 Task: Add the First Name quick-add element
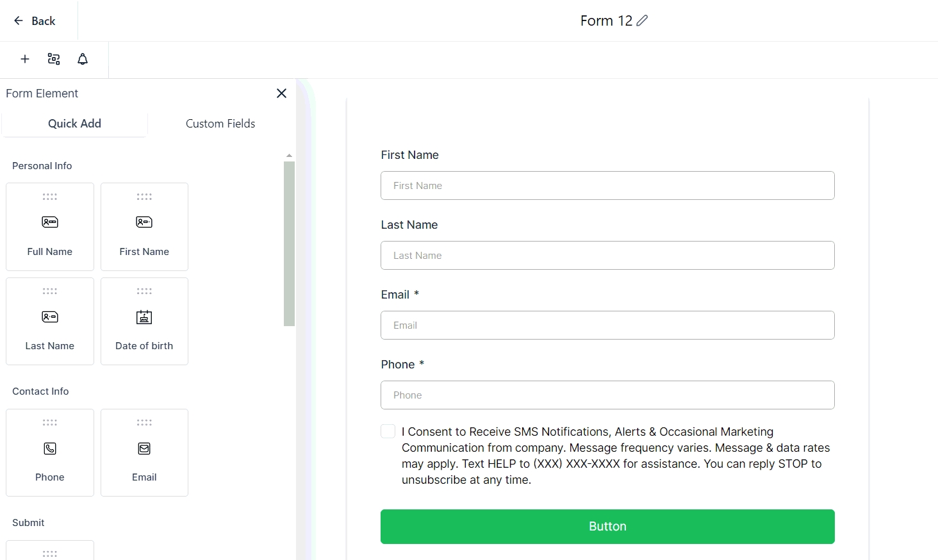click(x=144, y=227)
